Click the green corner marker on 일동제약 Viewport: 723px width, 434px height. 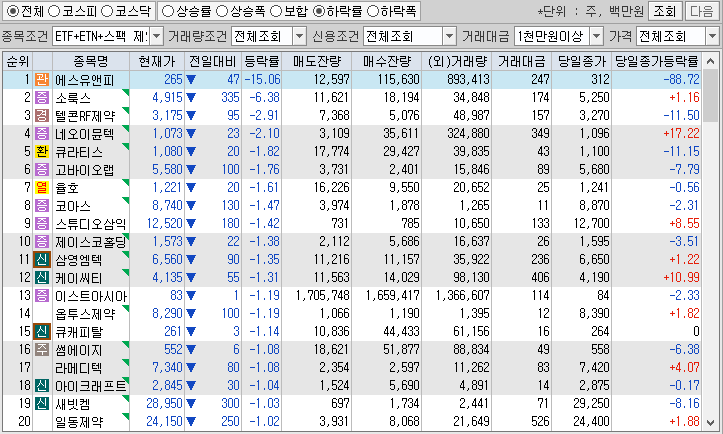click(126, 416)
